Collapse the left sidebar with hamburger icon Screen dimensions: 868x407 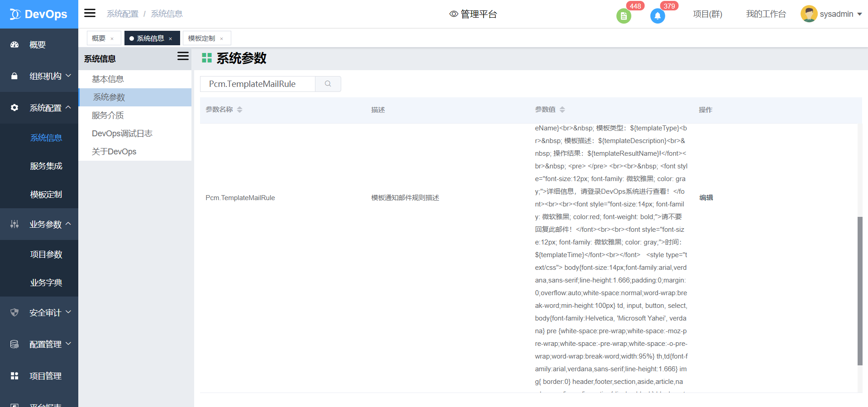pos(90,13)
